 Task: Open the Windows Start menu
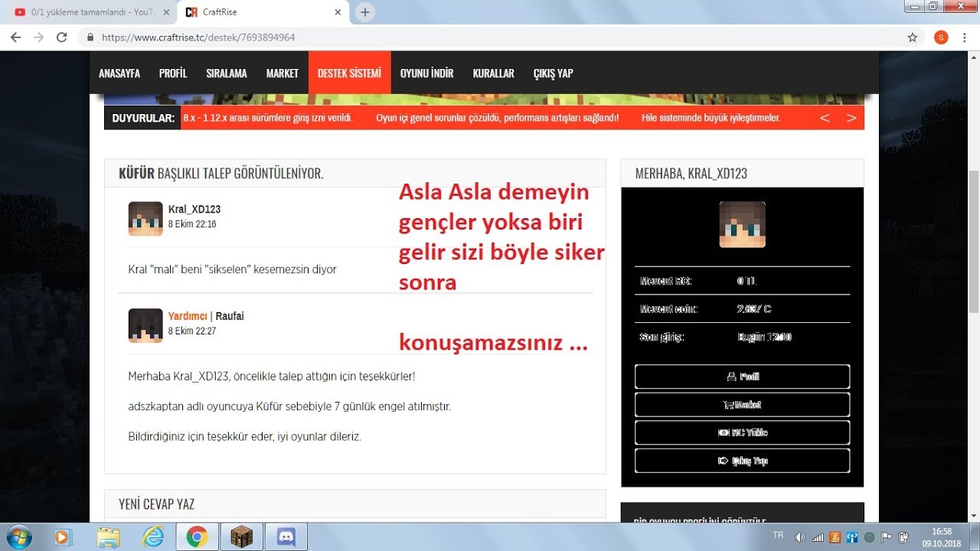tap(18, 537)
